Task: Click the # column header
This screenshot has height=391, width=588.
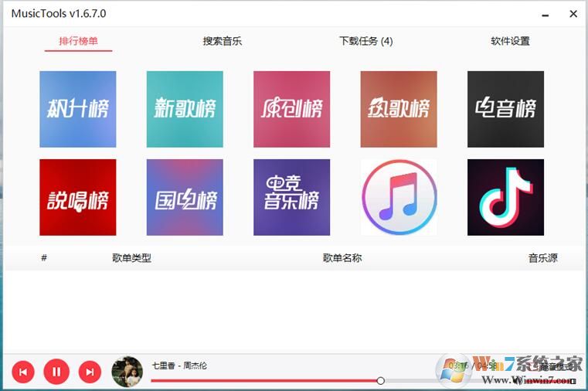Action: [x=44, y=258]
